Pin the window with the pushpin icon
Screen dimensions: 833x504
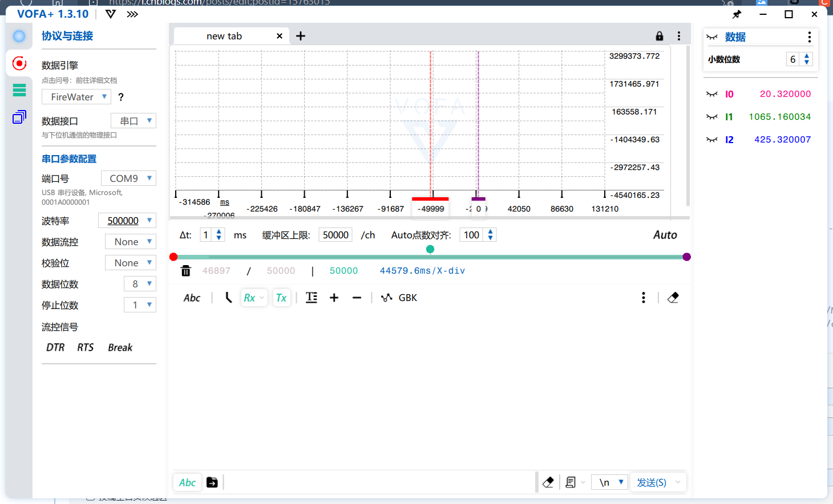[737, 14]
